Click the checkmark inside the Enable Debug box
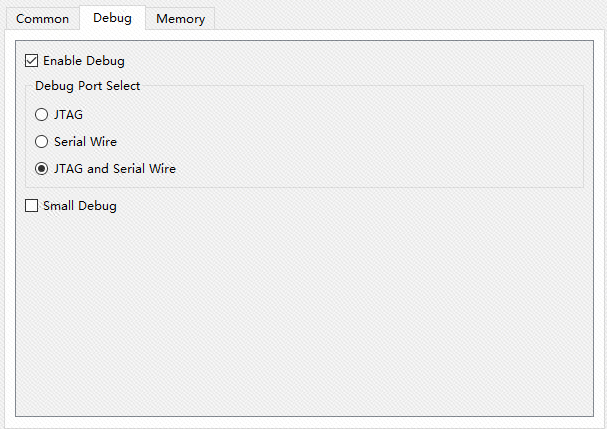The width and height of the screenshot is (607, 429). (x=32, y=61)
